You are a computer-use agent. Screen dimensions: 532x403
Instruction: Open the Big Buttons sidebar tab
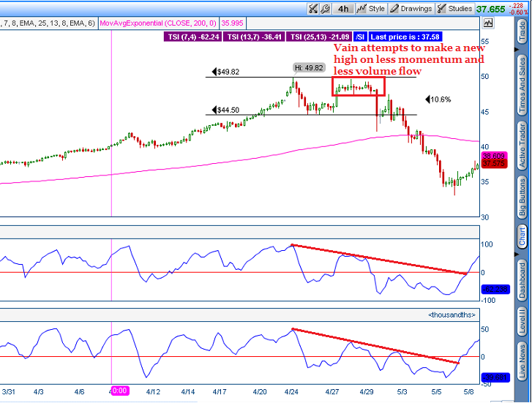[x=522, y=197]
